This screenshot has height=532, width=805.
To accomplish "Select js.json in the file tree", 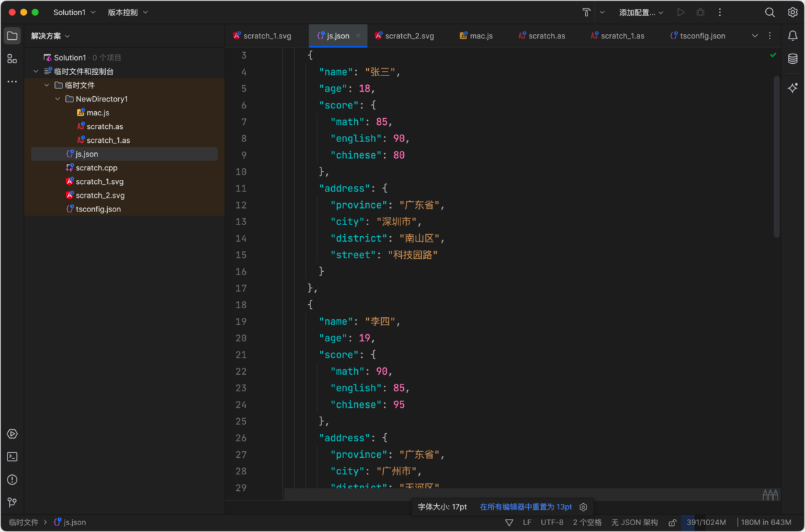I will (x=125, y=154).
